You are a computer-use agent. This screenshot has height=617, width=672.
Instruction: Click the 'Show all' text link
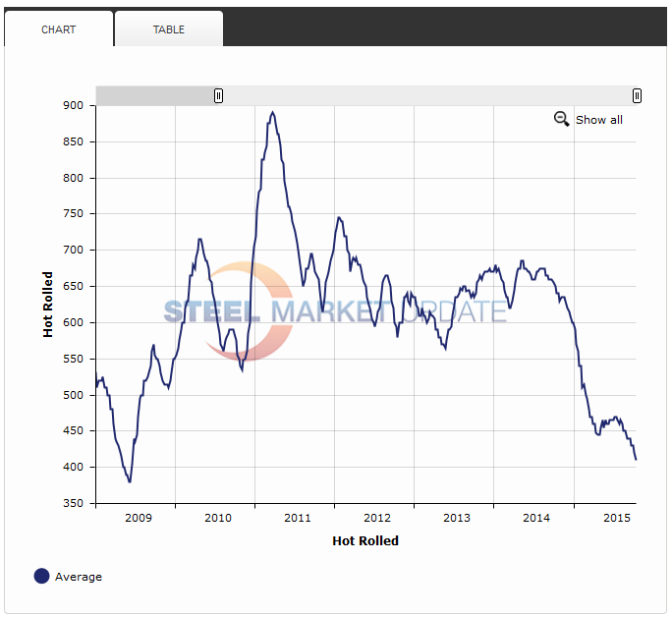click(x=598, y=120)
